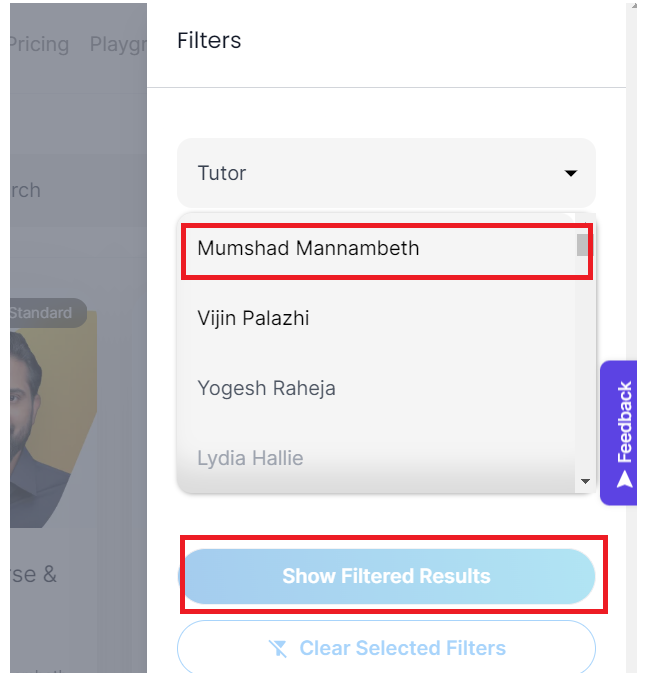The height and width of the screenshot is (690, 651).
Task: Open the Playground navigation link
Action: click(119, 44)
